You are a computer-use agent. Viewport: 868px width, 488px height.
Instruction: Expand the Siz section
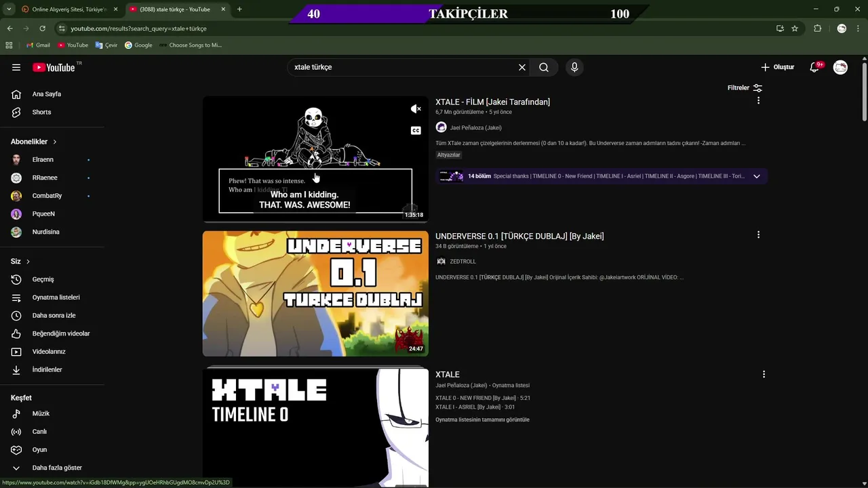[20, 261]
